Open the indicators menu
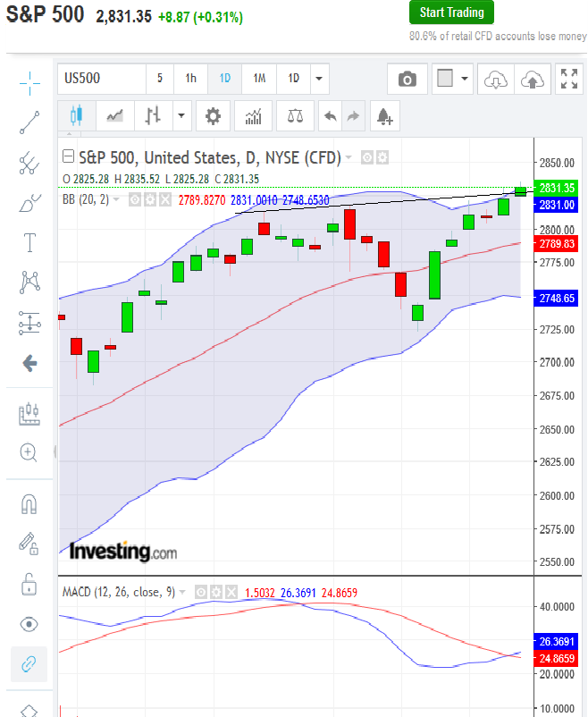This screenshot has width=588, height=717. 253,115
